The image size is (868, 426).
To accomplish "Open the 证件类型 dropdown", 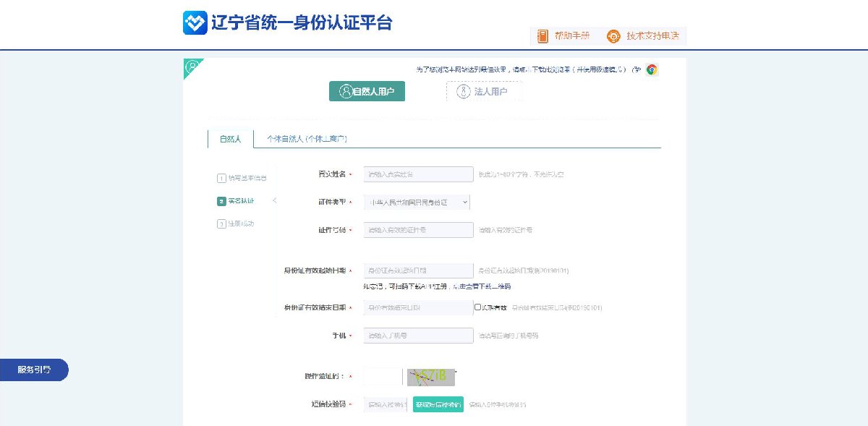I will (417, 203).
